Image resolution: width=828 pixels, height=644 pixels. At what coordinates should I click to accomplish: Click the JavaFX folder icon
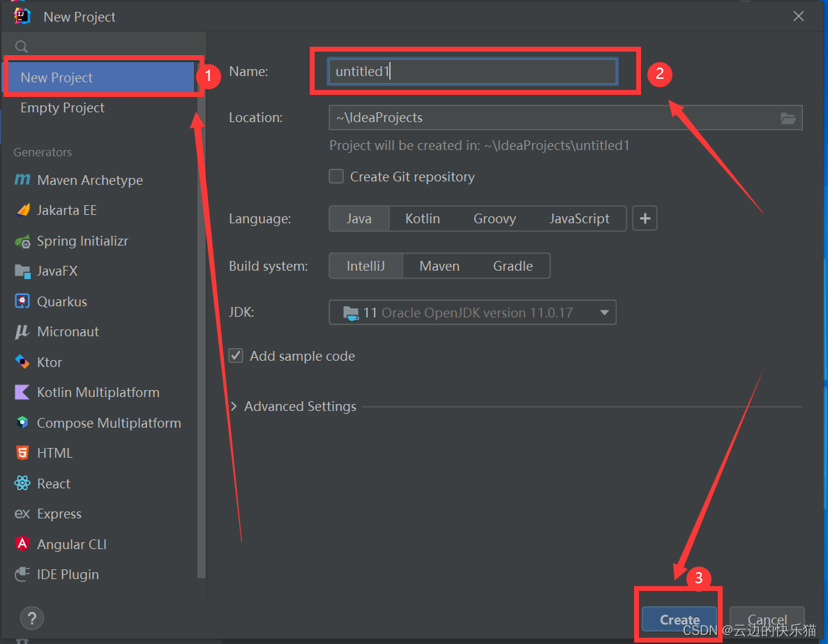point(23,271)
